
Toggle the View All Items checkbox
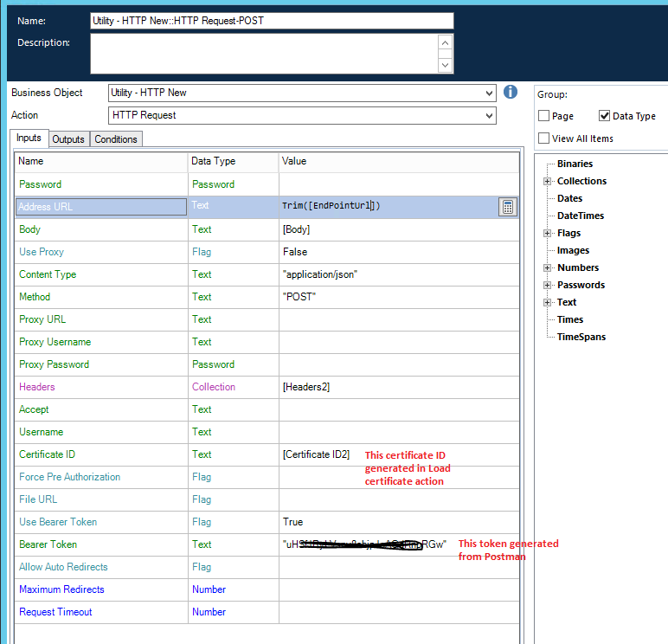click(543, 138)
